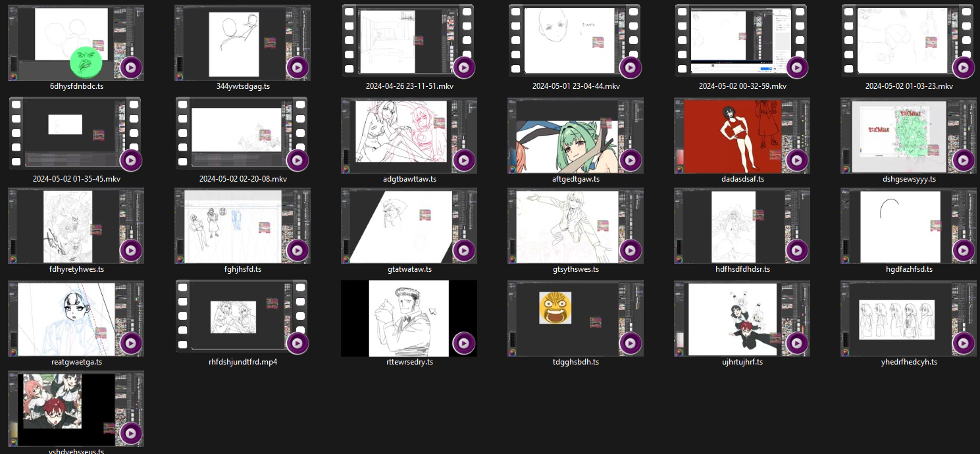Screen dimensions: 980x454
Task: Select the 2024-05-02 01-03-23.mkv video thumbnail
Action: (908, 41)
